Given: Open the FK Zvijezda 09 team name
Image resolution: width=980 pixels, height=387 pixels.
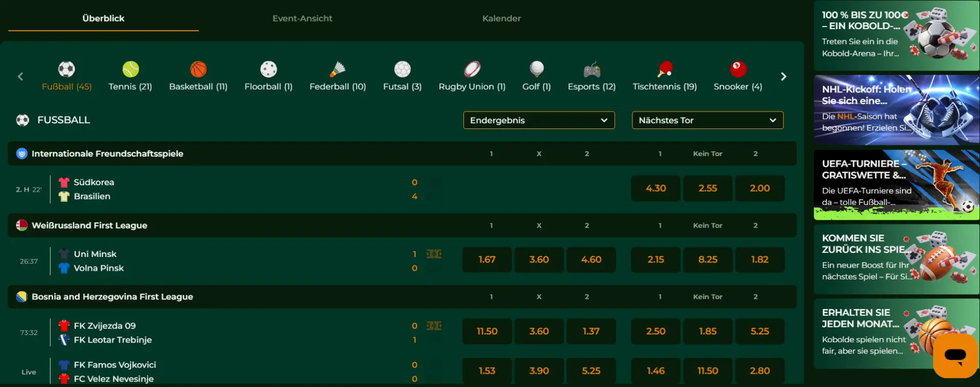Looking at the screenshot, I should click(x=105, y=325).
